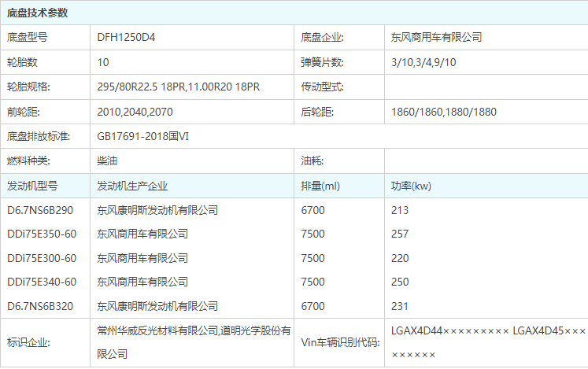Select engine model D6.7NS6B320
588x369 pixels.
40,306
